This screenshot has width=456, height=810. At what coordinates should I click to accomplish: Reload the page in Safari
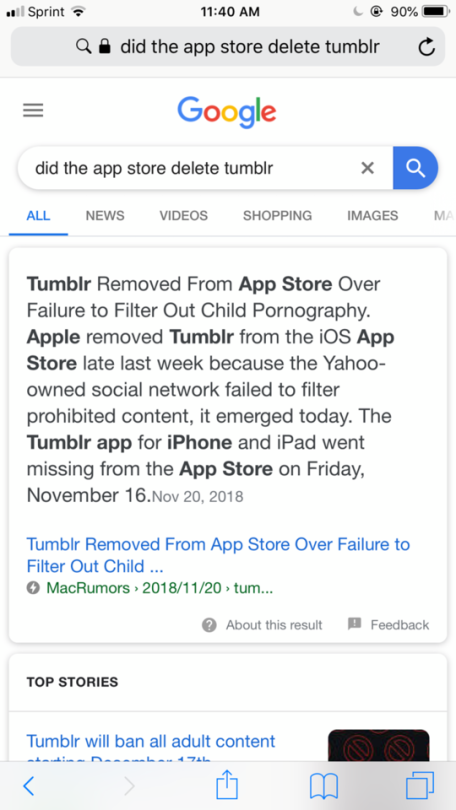(x=426, y=47)
